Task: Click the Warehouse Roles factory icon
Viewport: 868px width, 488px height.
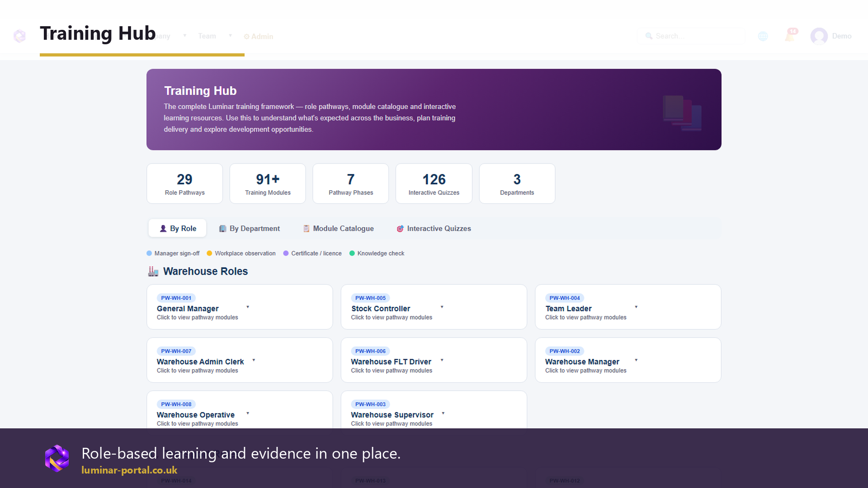Action: coord(153,271)
